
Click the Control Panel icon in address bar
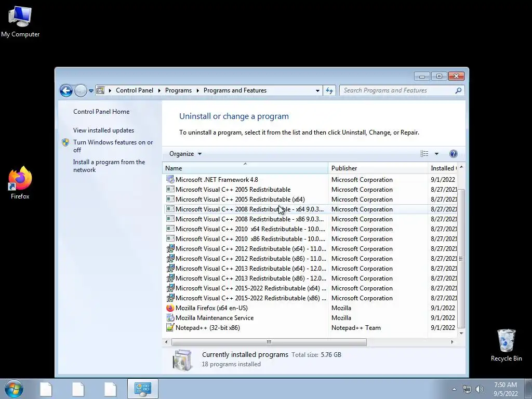click(100, 90)
